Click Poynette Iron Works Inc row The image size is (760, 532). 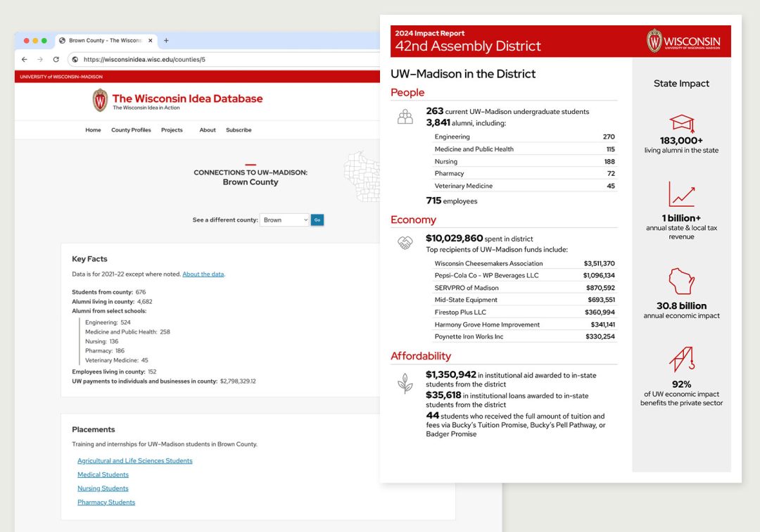[x=524, y=337]
